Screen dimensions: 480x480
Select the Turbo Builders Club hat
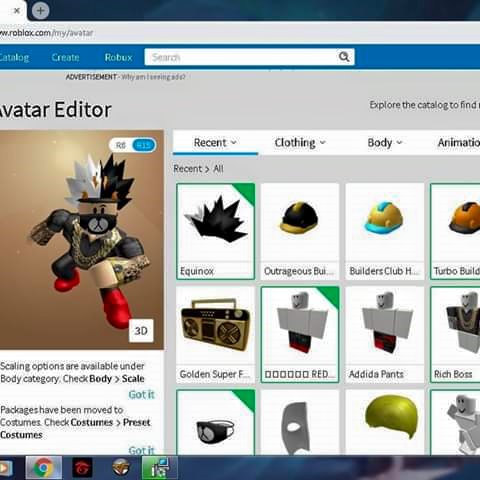point(455,231)
